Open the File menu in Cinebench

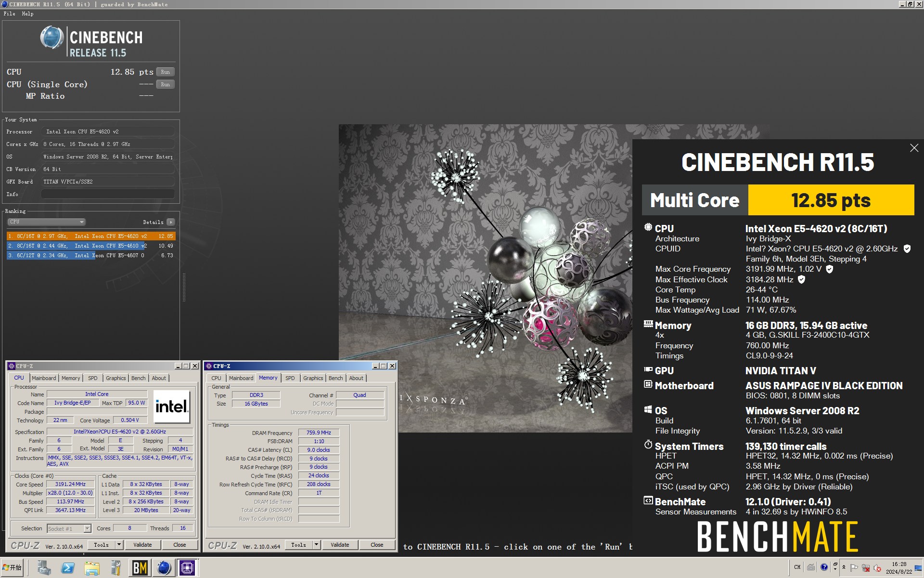(x=9, y=13)
